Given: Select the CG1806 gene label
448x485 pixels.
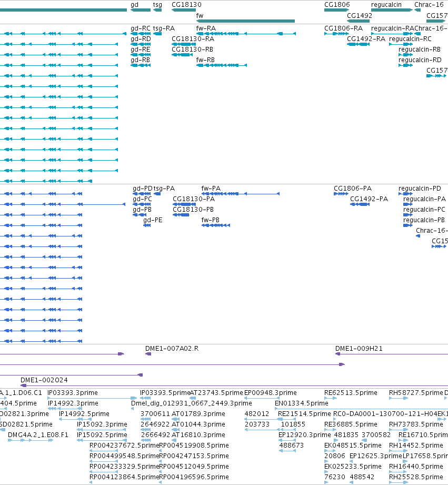Looking at the screenshot, I should (337, 5).
